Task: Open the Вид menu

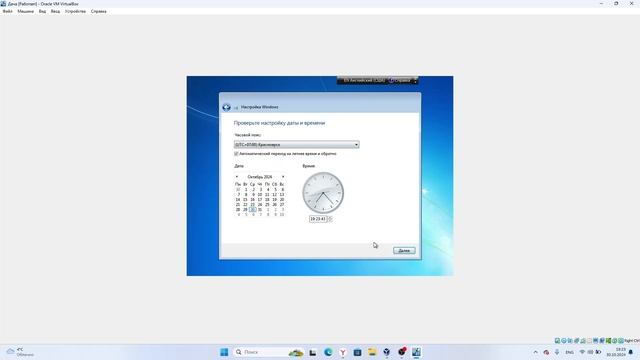Action: click(42, 11)
